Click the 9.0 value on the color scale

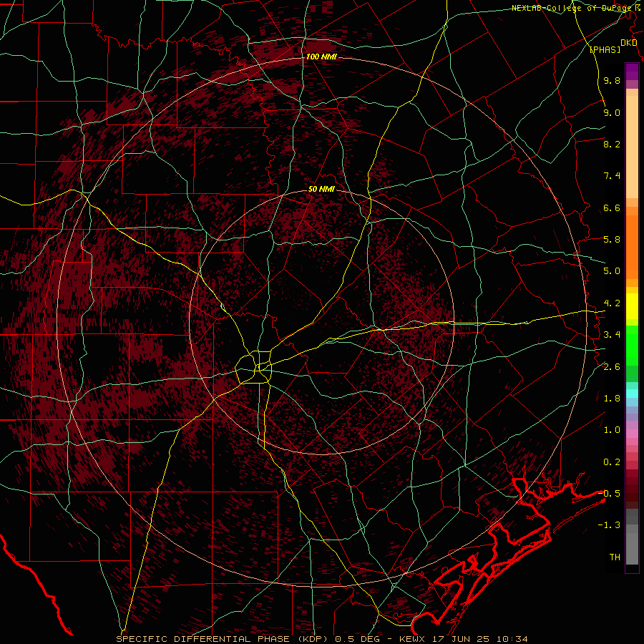click(612, 113)
